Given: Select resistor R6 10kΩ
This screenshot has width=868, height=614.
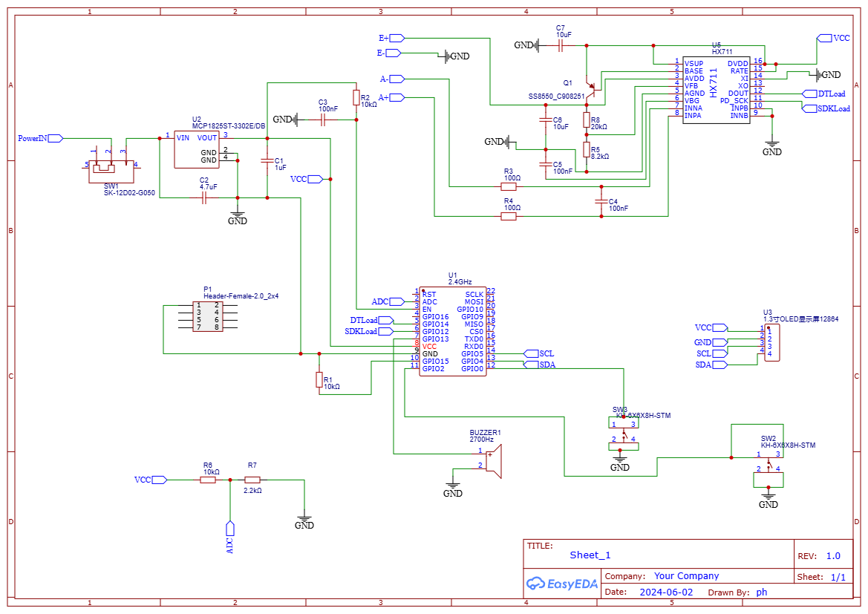Looking at the screenshot, I should (x=208, y=480).
